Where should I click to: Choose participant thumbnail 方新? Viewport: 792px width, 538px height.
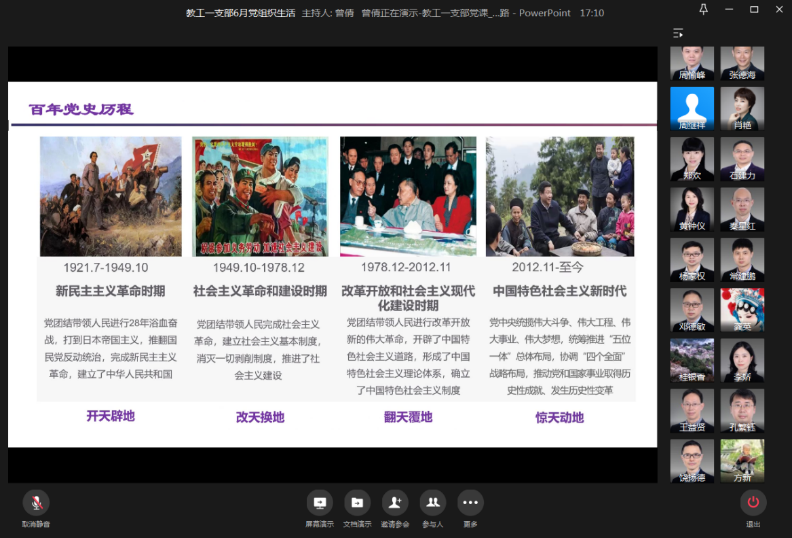tap(742, 460)
